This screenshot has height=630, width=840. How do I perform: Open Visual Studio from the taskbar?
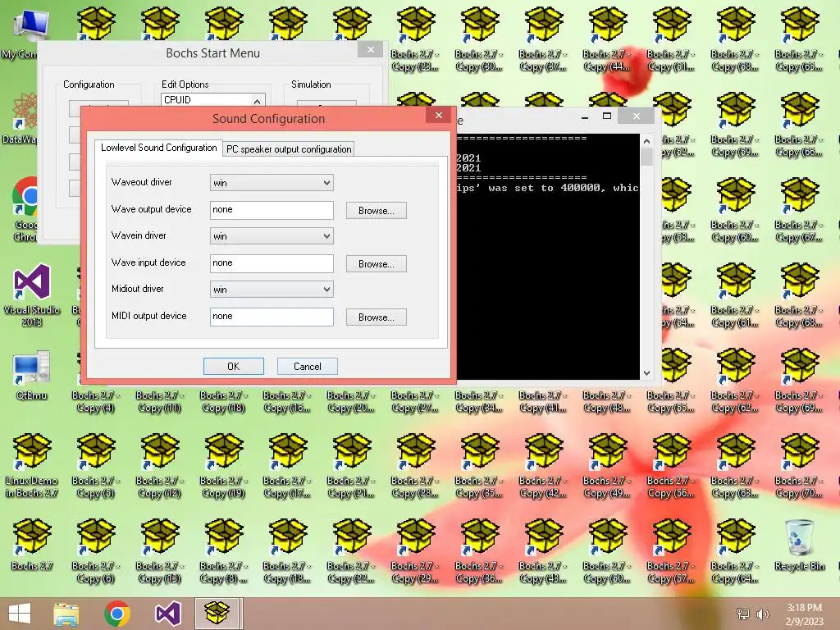tap(167, 614)
